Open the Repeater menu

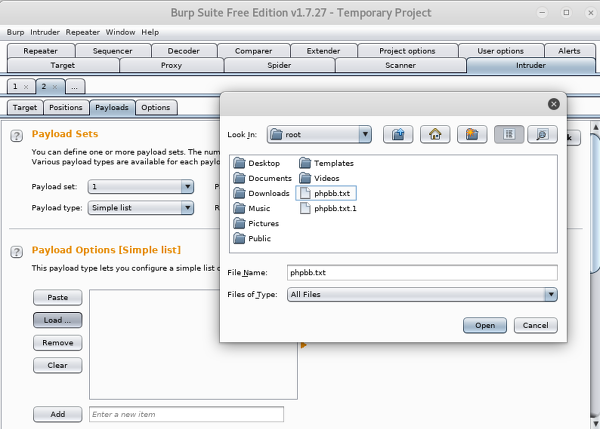click(x=83, y=32)
